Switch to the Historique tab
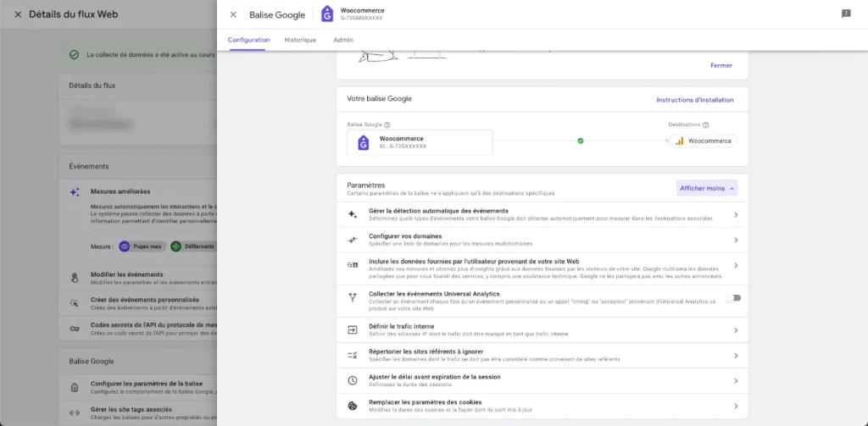 coord(300,40)
